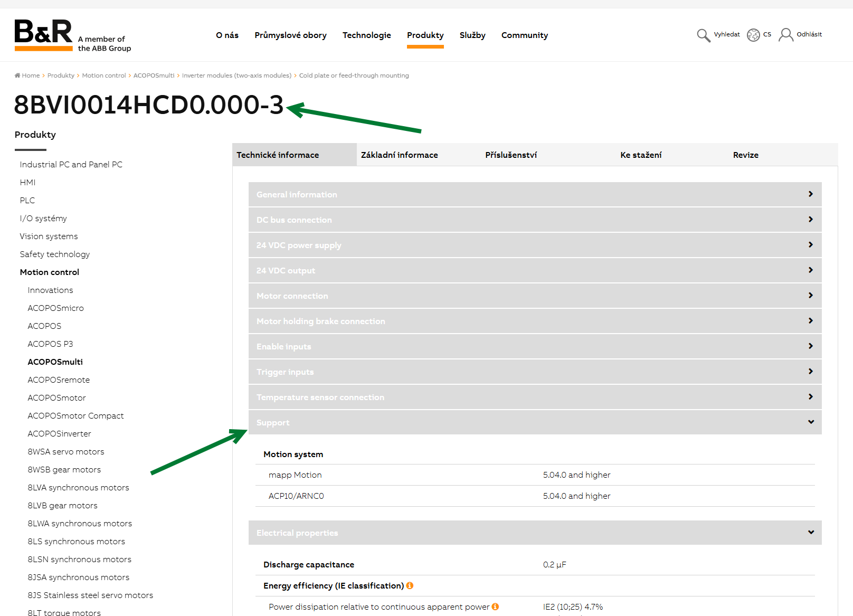Open PLC in sidebar
This screenshot has height=616, width=853.
[x=27, y=201]
